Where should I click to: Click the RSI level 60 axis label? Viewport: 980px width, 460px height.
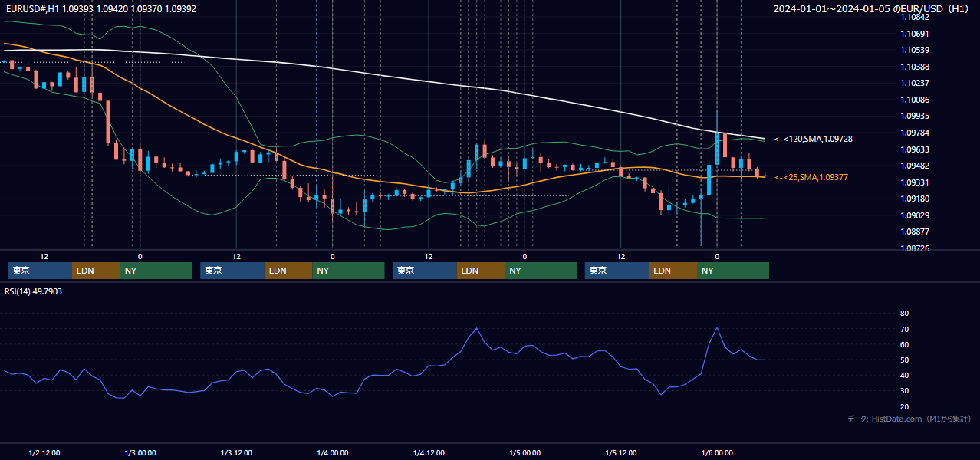coord(904,344)
